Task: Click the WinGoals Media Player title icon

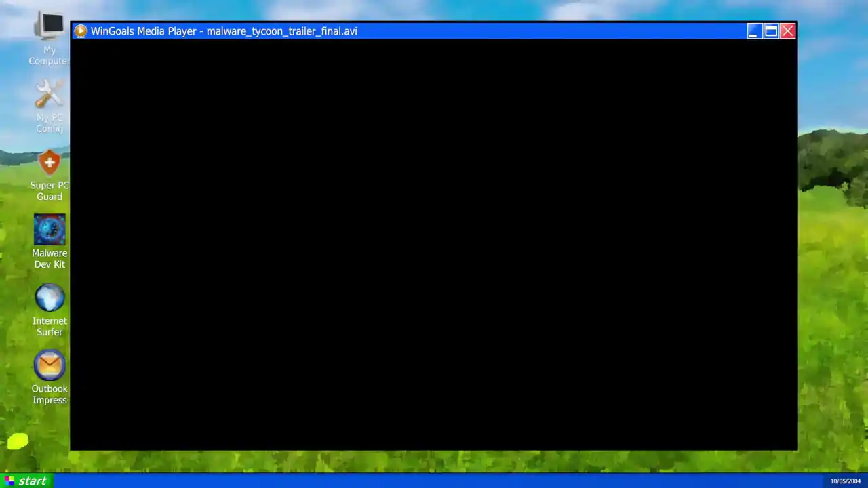Action: [x=81, y=31]
